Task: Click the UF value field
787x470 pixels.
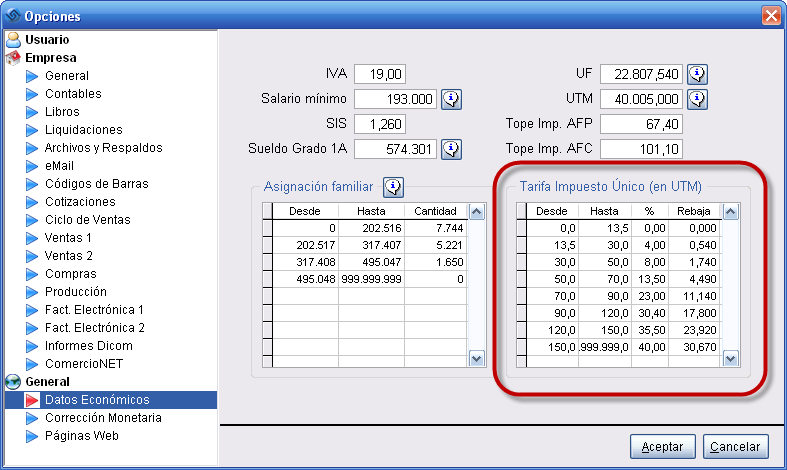Action: 641,74
